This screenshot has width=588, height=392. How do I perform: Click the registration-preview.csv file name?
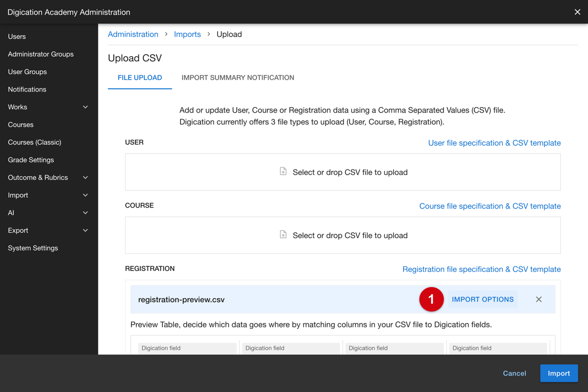[181, 300]
